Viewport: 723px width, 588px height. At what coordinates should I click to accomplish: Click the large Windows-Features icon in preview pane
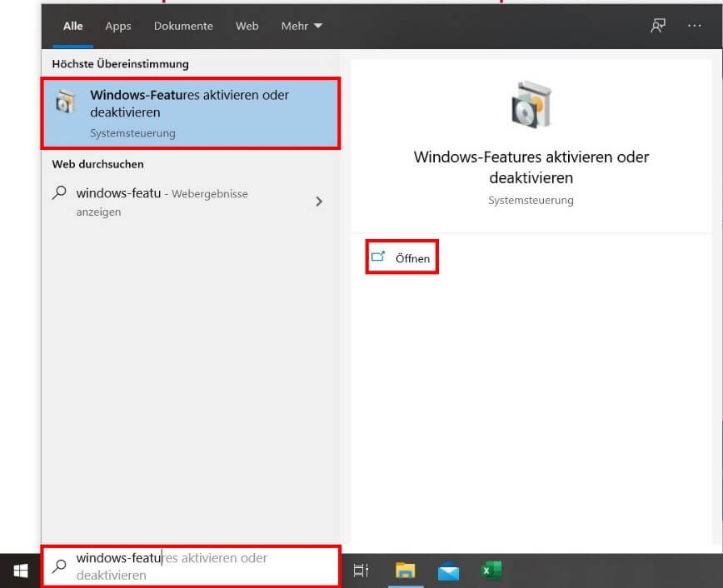pyautogui.click(x=531, y=104)
